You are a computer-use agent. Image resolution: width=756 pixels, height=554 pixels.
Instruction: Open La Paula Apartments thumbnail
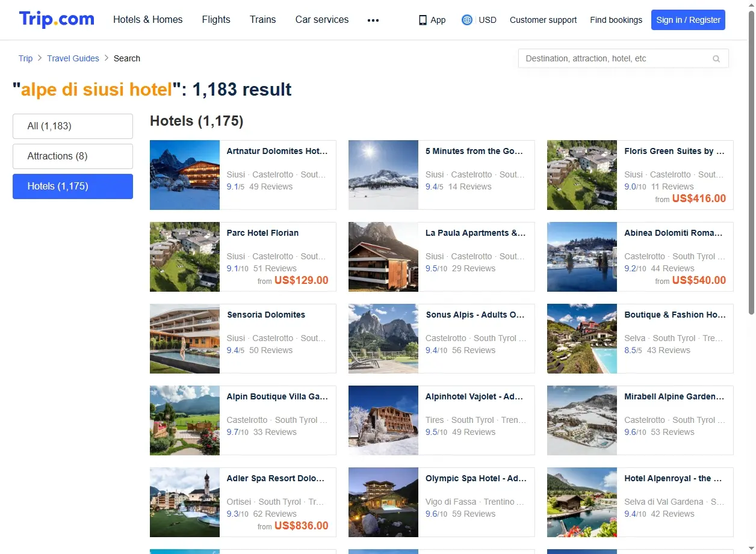tap(383, 257)
